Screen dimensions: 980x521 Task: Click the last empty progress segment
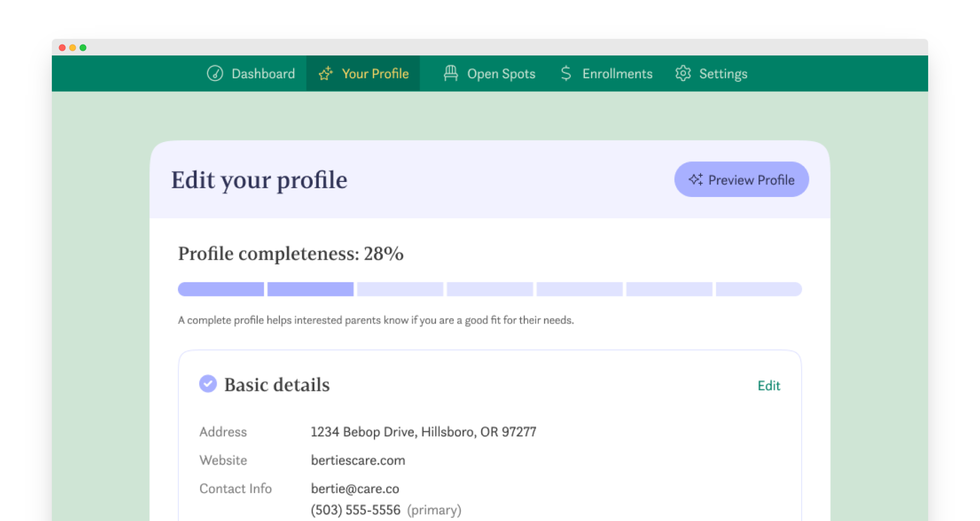pos(759,289)
